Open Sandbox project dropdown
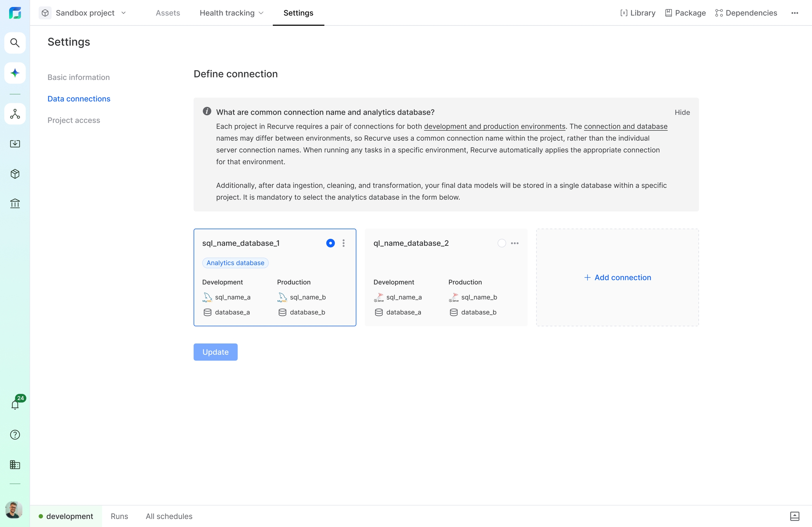The width and height of the screenshot is (812, 527). click(85, 13)
